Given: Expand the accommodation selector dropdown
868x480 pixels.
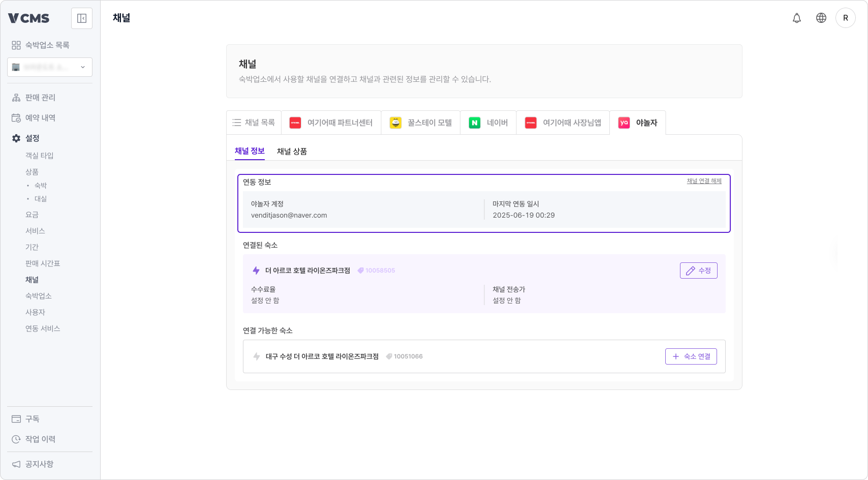Looking at the screenshot, I should point(83,67).
